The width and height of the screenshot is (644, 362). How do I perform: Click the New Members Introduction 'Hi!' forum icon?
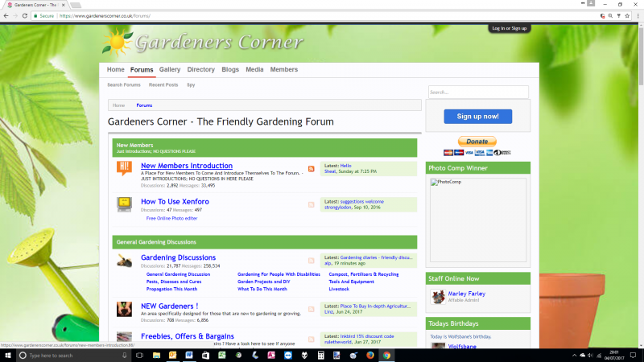click(x=124, y=168)
